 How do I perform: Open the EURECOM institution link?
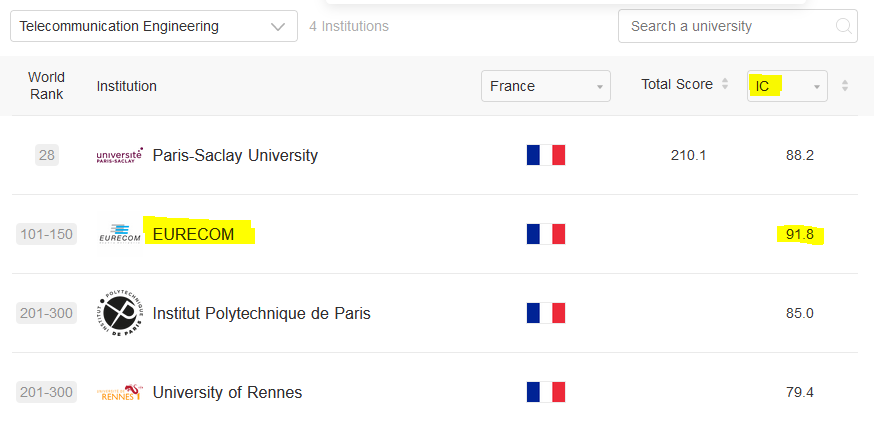[193, 235]
